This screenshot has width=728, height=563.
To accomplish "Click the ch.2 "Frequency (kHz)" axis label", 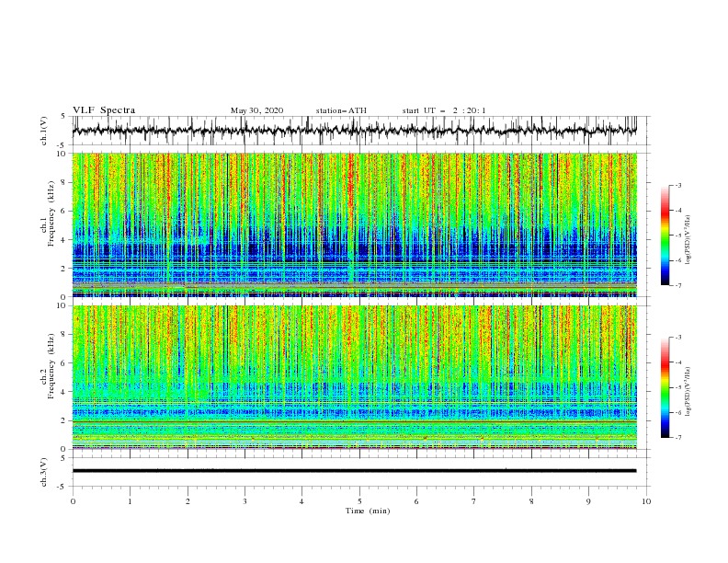I will click(x=51, y=366).
